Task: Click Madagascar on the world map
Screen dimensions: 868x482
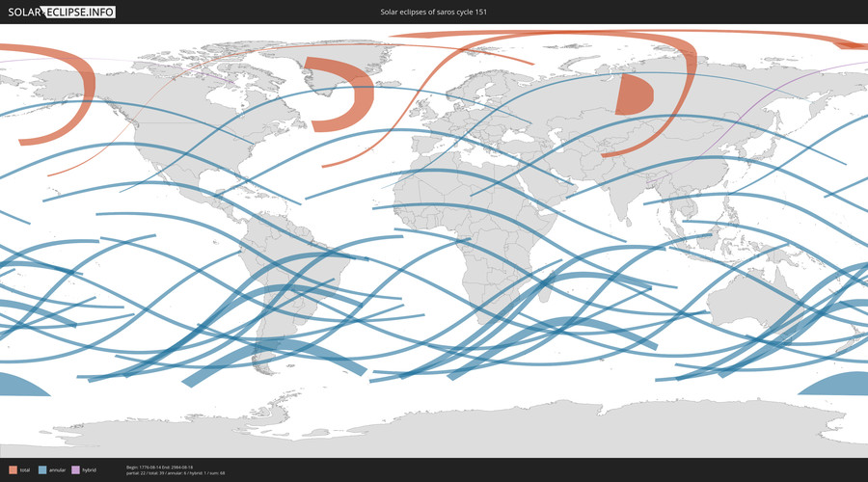Action: (546, 289)
